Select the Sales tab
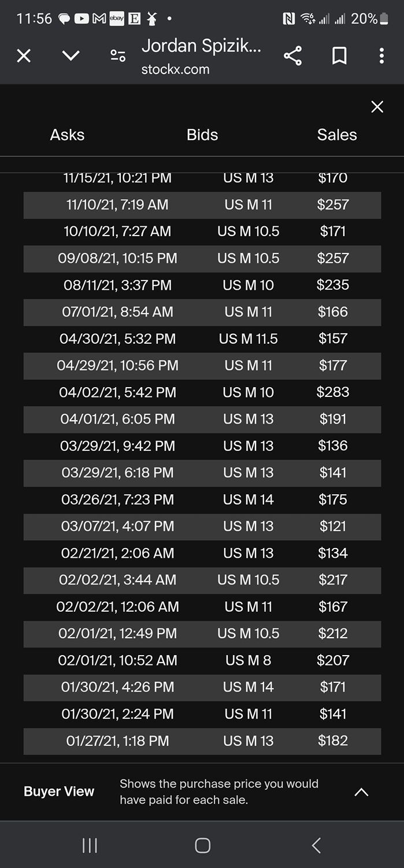The height and width of the screenshot is (868, 404). (x=337, y=135)
